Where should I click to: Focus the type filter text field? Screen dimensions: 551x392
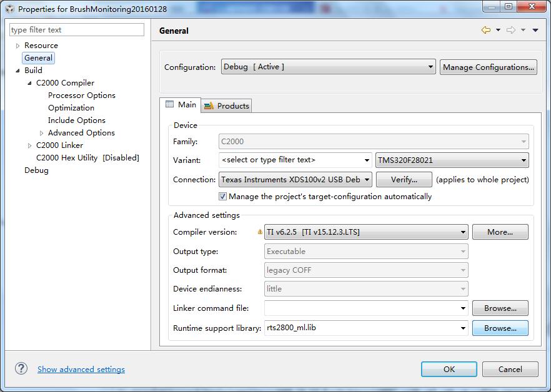coord(77,30)
